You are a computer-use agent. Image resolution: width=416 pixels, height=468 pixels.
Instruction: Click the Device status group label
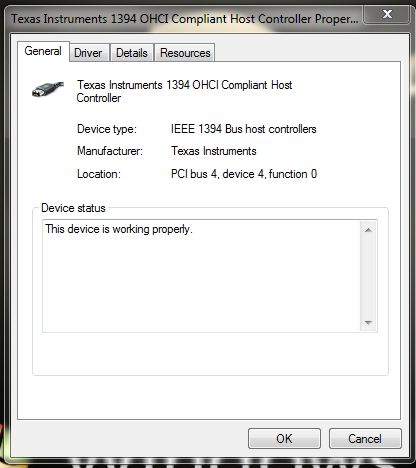tap(73, 208)
